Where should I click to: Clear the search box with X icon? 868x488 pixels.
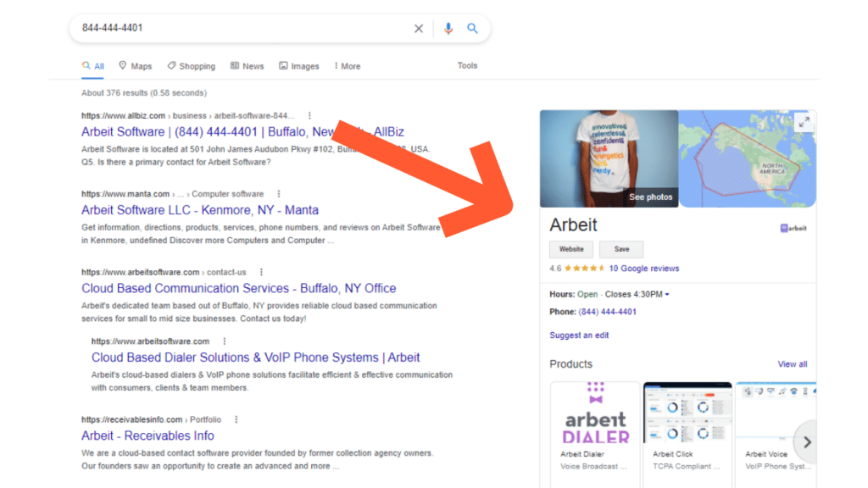[419, 29]
